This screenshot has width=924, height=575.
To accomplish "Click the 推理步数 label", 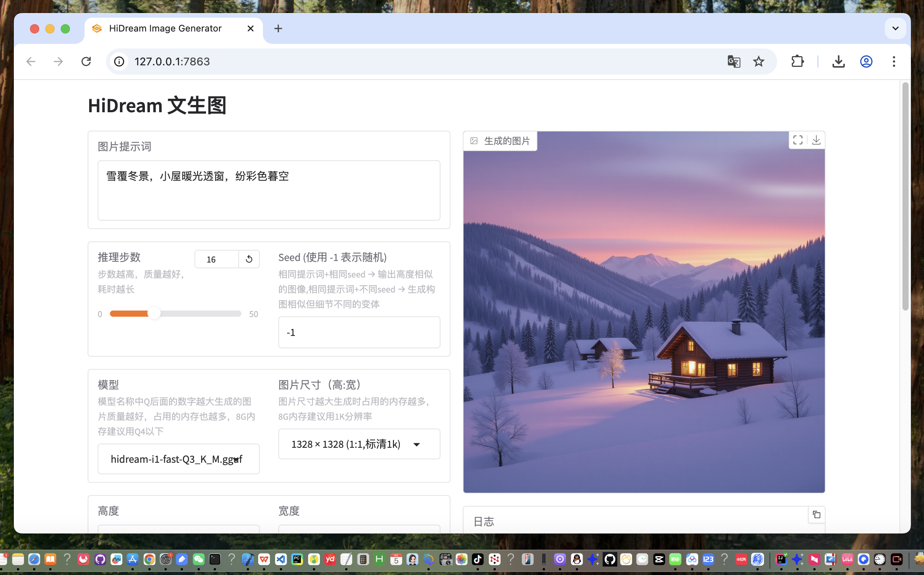I will point(119,257).
